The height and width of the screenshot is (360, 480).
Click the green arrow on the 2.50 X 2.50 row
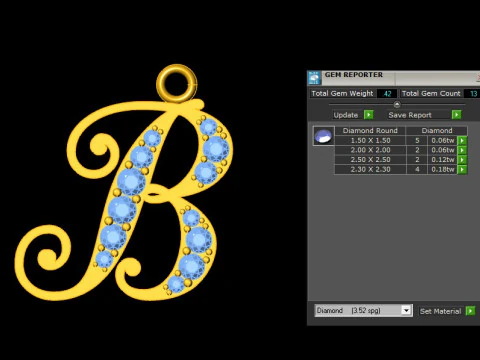462,160
